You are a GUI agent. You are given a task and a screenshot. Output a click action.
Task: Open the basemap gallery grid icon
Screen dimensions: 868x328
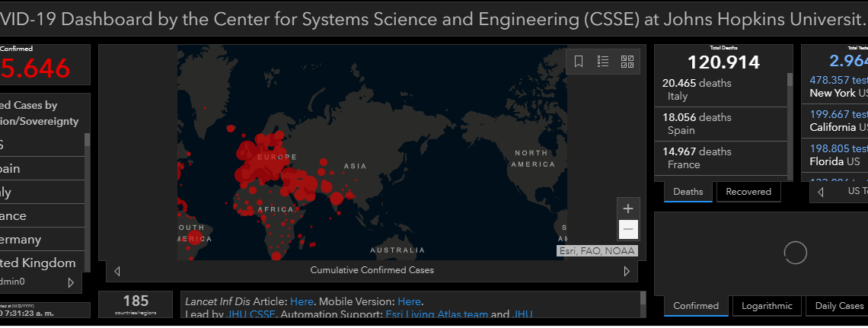pyautogui.click(x=627, y=62)
